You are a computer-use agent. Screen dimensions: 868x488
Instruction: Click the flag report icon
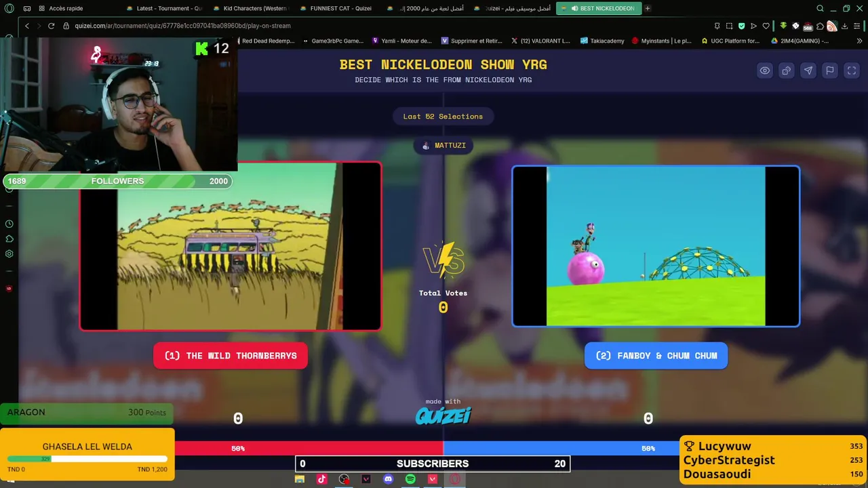pyautogui.click(x=830, y=70)
